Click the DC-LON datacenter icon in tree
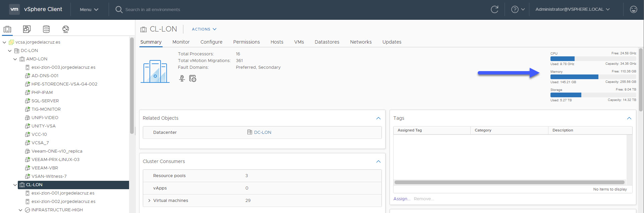 17,51
